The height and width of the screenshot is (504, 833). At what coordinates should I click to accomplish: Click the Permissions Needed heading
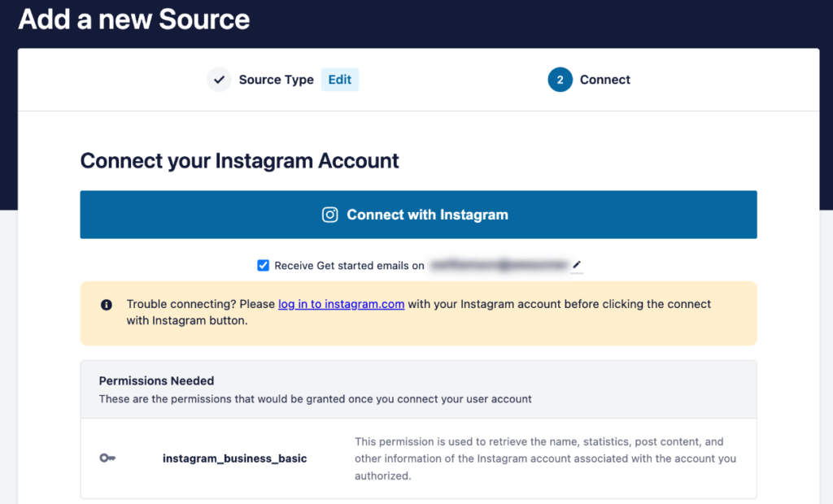[156, 380]
